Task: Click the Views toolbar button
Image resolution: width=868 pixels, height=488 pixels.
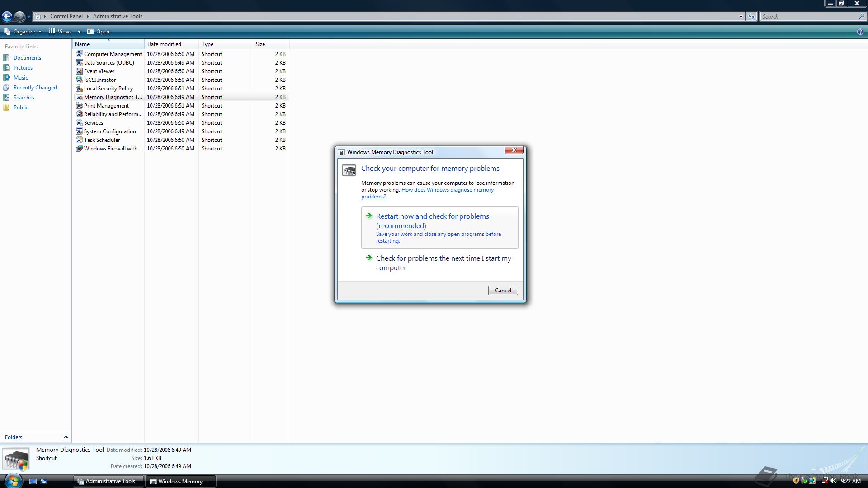Action: click(61, 32)
